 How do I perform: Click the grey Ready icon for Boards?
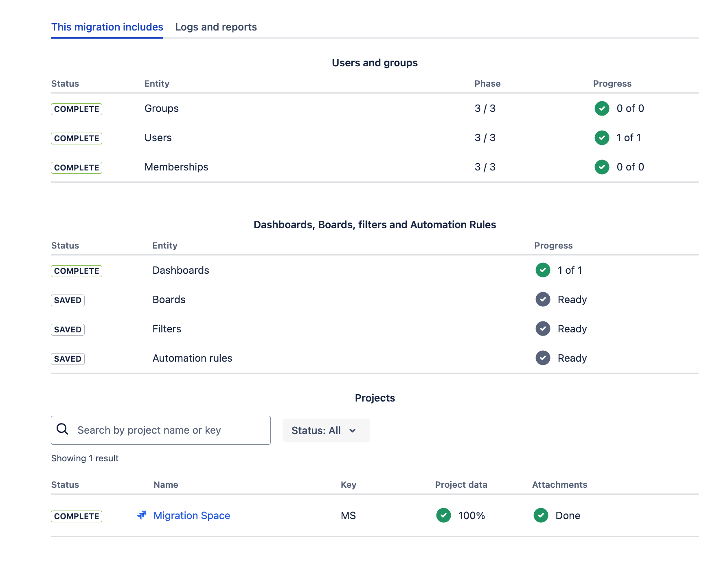543,299
